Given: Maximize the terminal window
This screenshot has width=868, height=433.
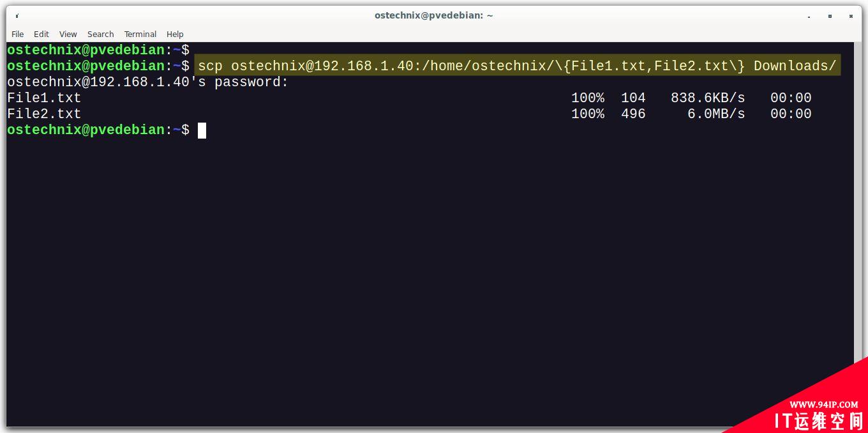Looking at the screenshot, I should [830, 15].
